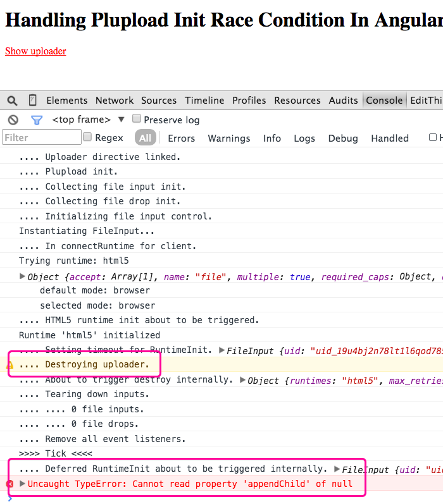This screenshot has height=504, width=443.
Task: Select the Console tab
Action: click(x=384, y=101)
